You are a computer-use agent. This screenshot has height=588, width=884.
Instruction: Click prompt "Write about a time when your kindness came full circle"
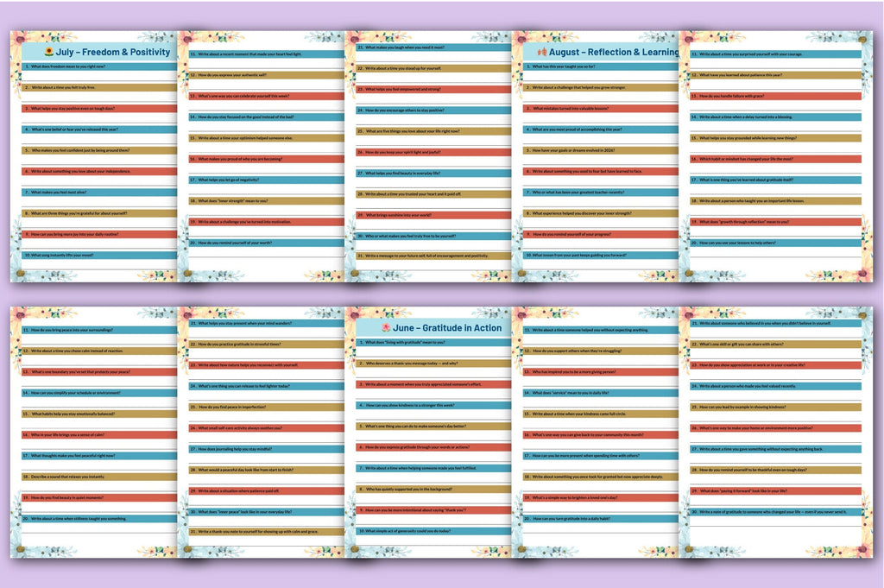tap(601, 414)
